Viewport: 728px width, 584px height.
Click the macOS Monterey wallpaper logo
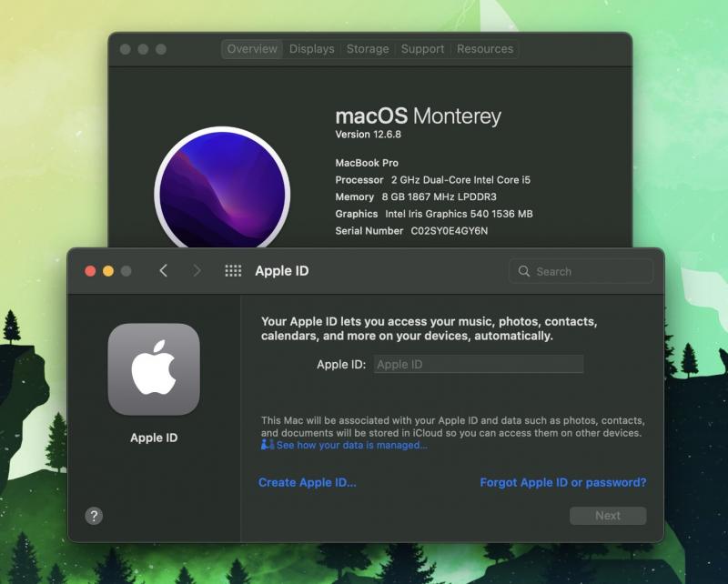(x=222, y=188)
